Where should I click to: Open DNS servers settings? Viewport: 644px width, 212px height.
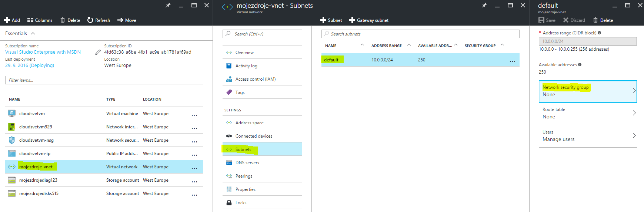262,163
